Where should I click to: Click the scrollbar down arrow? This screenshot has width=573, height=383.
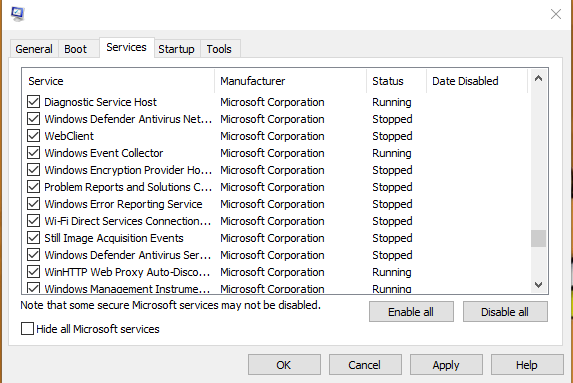538,284
